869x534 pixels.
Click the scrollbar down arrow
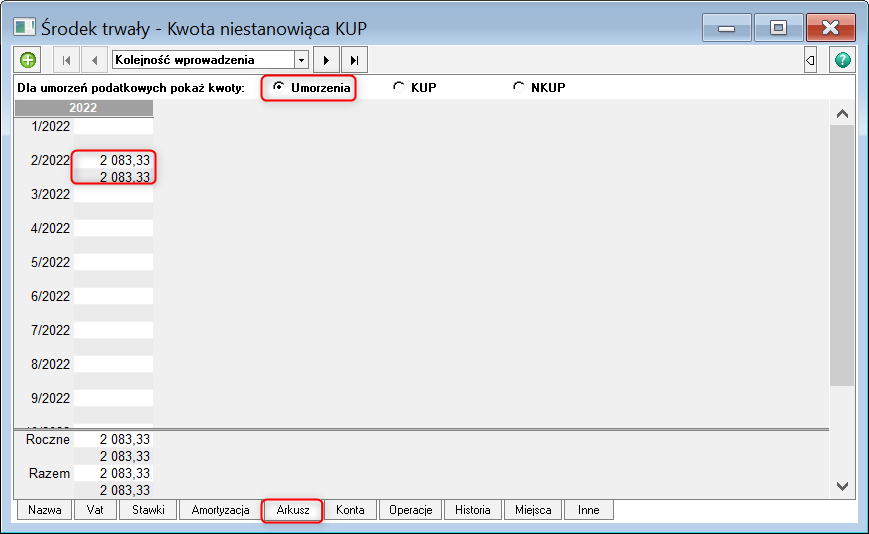tap(842, 486)
